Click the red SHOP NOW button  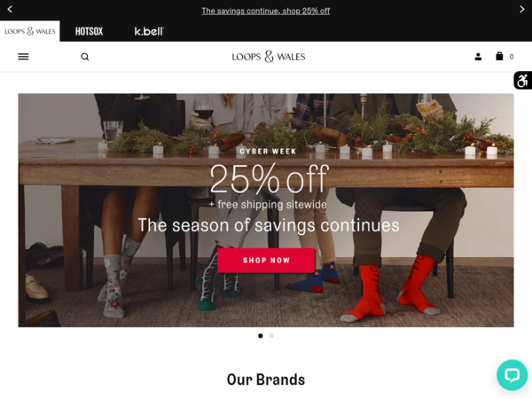pos(266,260)
